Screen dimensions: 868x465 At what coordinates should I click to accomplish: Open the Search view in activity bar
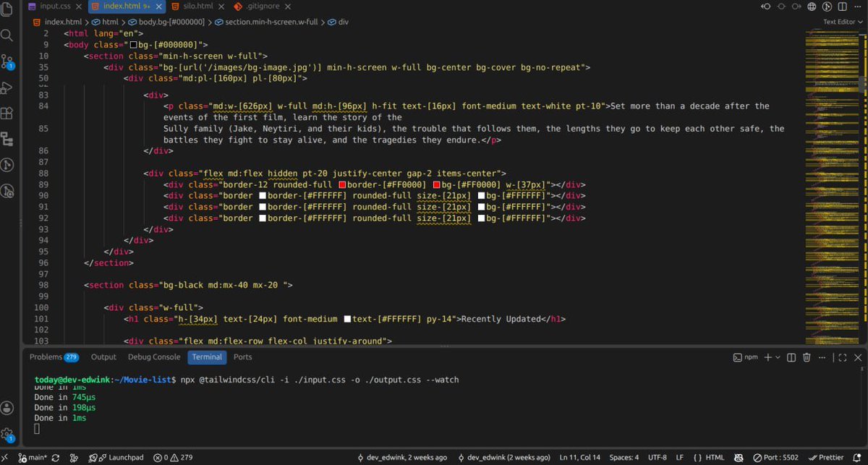(x=7, y=35)
